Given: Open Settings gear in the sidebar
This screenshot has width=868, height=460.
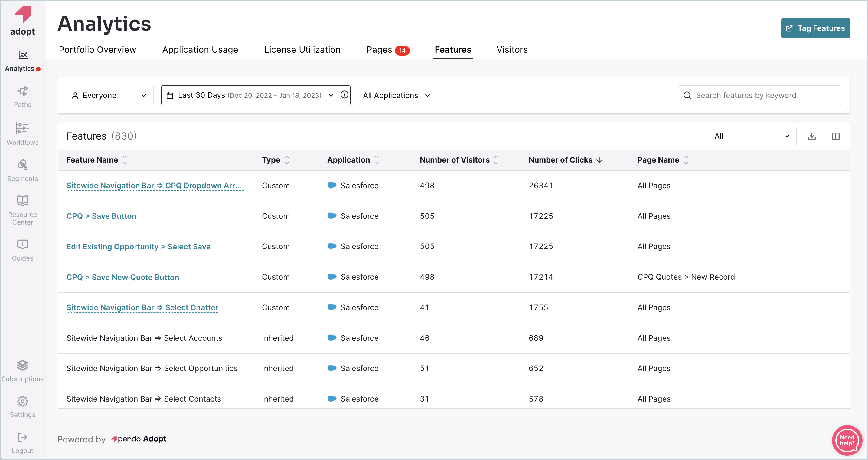Looking at the screenshot, I should (x=23, y=401).
